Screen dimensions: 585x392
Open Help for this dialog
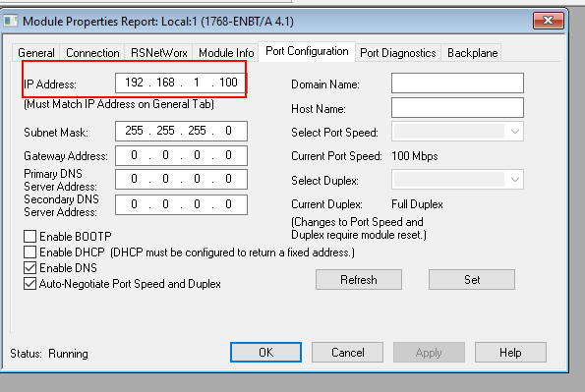click(x=510, y=353)
